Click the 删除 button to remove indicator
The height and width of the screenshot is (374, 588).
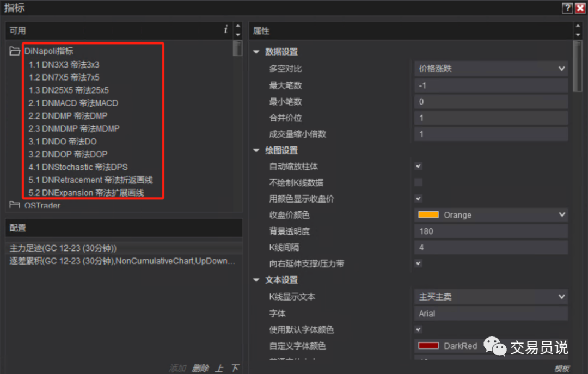200,367
